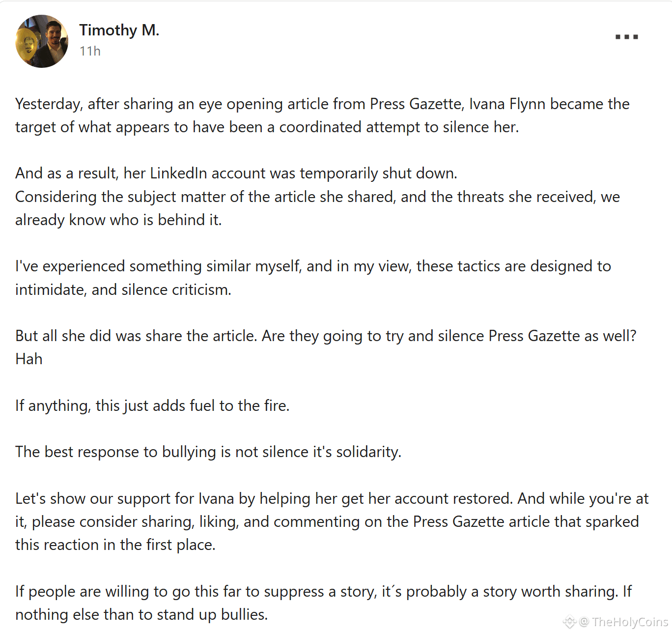Screen dimensions: 672x634
Task: Click the paragraph starting "I've experienced something similar"
Action: [313, 278]
